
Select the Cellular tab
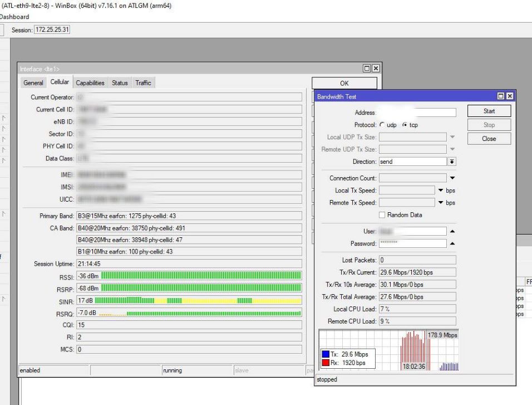tap(60, 82)
